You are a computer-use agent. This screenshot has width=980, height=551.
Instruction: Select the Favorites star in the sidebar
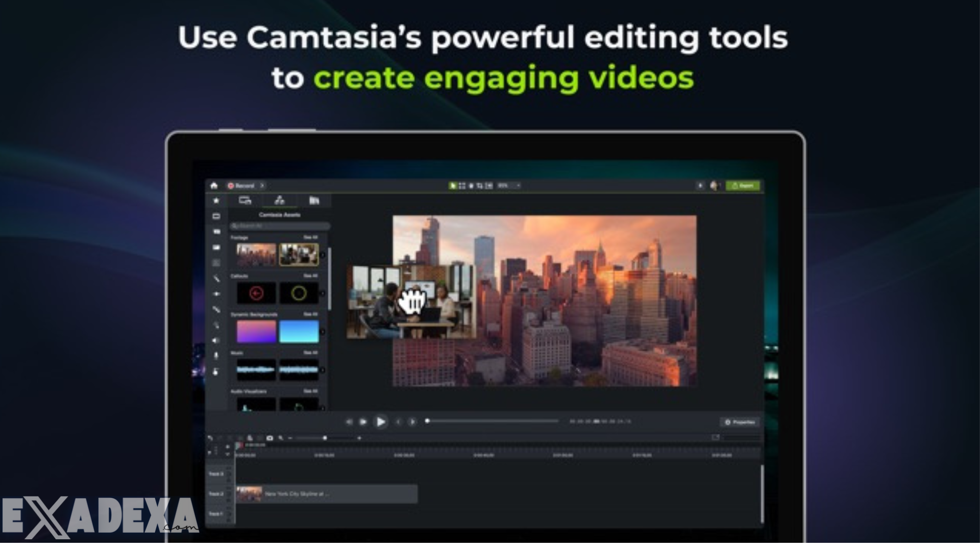(x=217, y=201)
